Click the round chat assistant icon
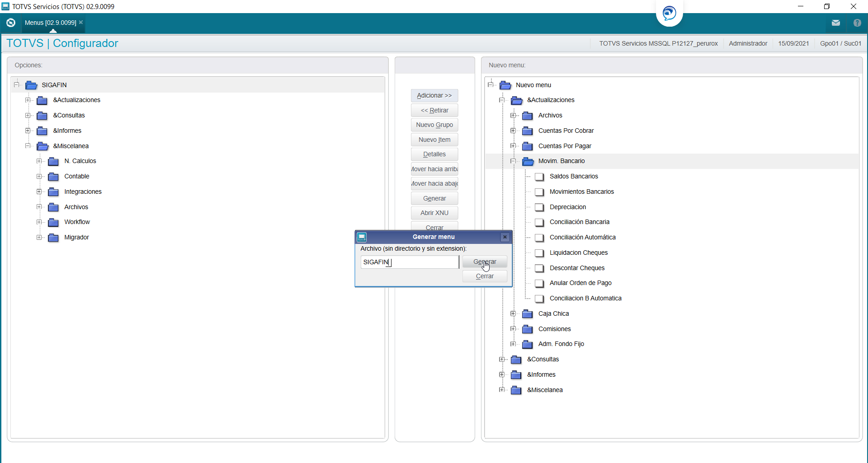 pos(669,13)
